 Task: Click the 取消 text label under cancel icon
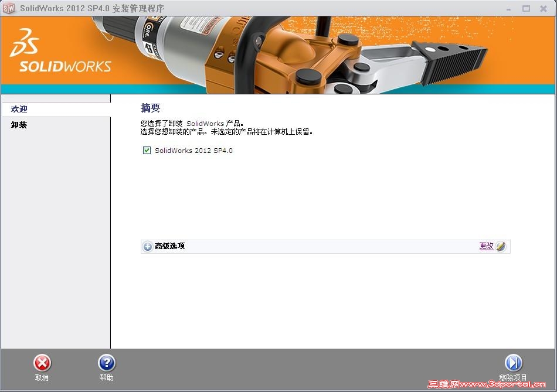pyautogui.click(x=42, y=378)
